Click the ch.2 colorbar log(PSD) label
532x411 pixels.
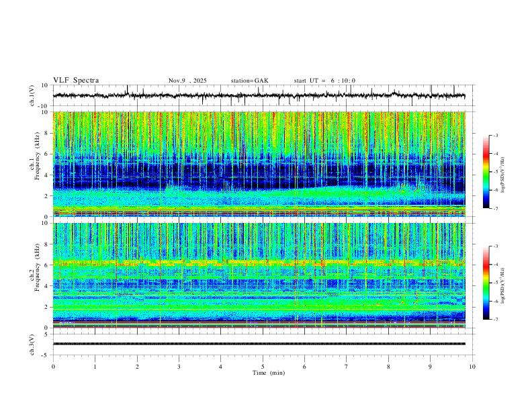pos(503,285)
